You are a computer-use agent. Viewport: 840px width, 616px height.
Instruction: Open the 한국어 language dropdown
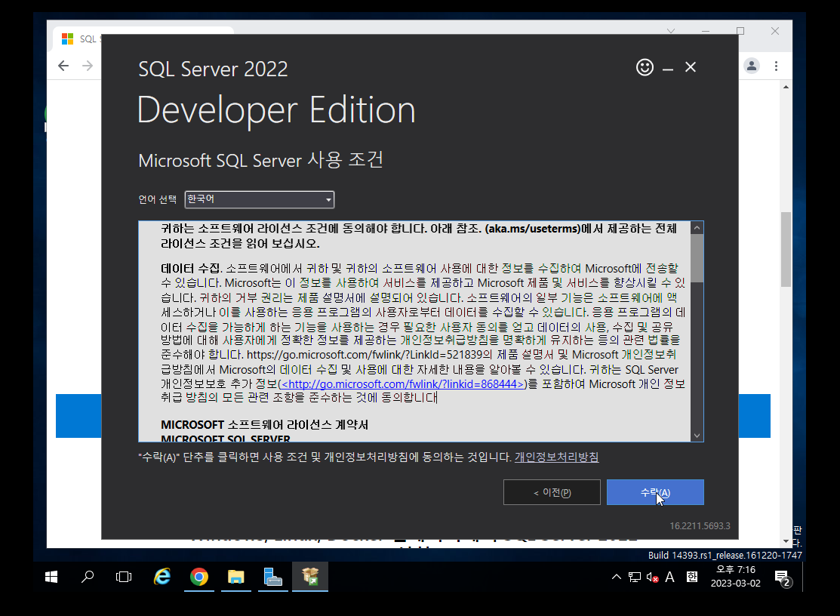tap(260, 199)
